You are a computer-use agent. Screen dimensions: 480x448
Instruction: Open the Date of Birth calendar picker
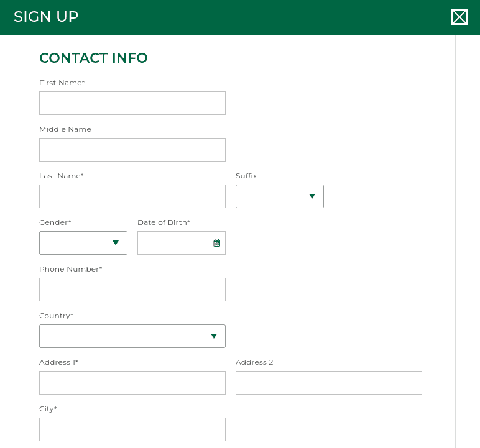click(x=217, y=243)
